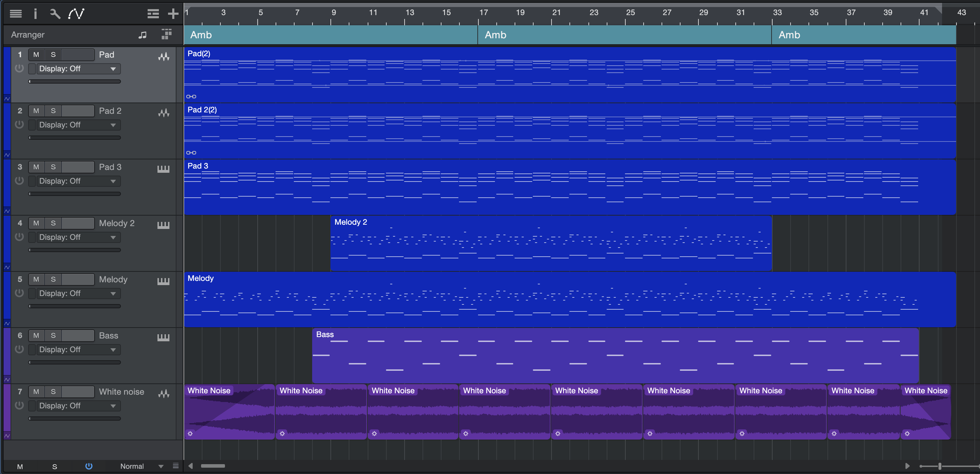Image resolution: width=980 pixels, height=474 pixels.
Task: Open the inspector info icon
Action: click(x=36, y=14)
